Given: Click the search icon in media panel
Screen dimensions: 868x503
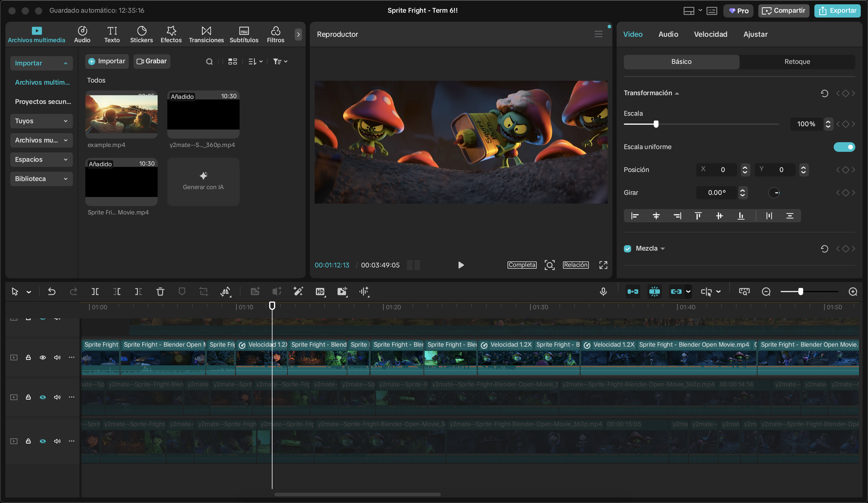Looking at the screenshot, I should (x=209, y=61).
